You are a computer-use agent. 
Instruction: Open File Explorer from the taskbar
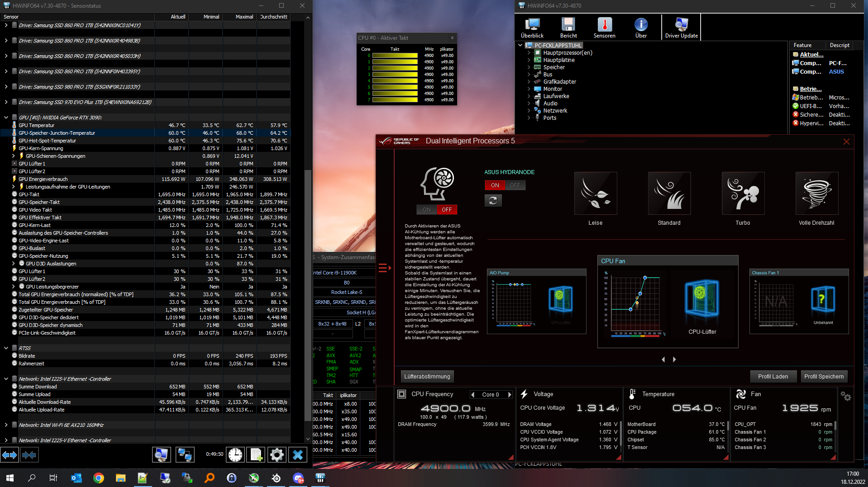pyautogui.click(x=120, y=478)
